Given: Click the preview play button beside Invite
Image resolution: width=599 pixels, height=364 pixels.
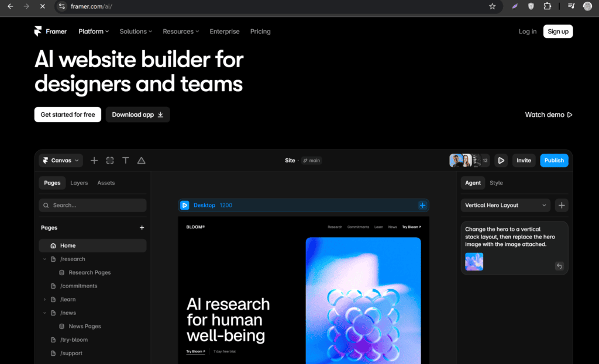Looking at the screenshot, I should (501, 161).
